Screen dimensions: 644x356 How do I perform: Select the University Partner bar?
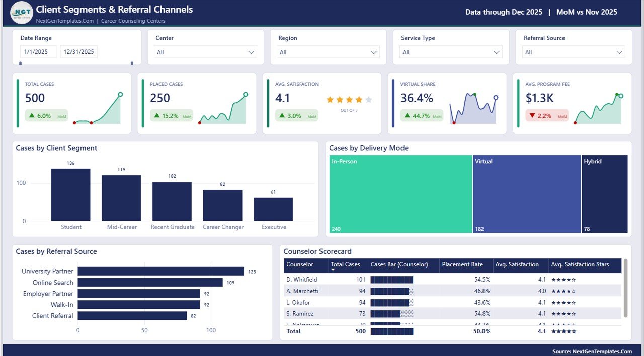pyautogui.click(x=160, y=271)
